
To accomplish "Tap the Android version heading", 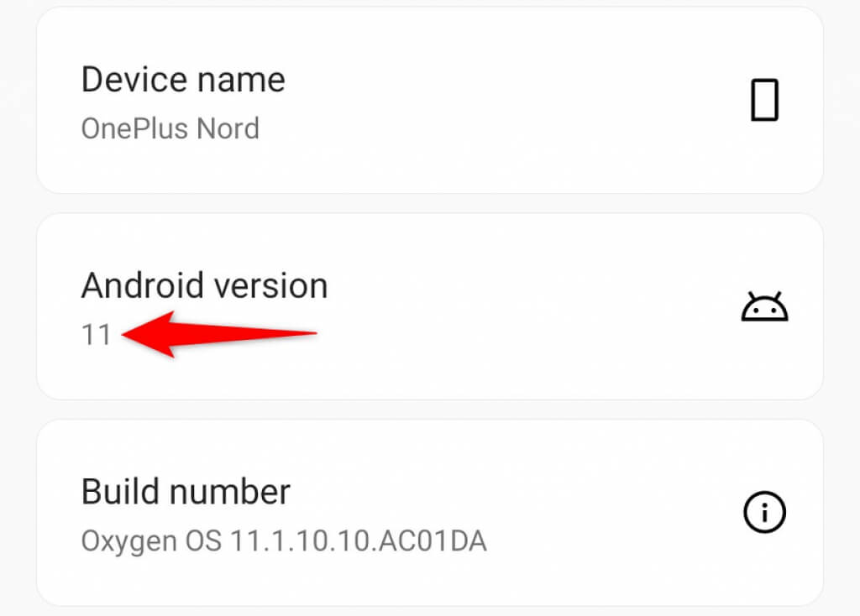I will click(205, 286).
